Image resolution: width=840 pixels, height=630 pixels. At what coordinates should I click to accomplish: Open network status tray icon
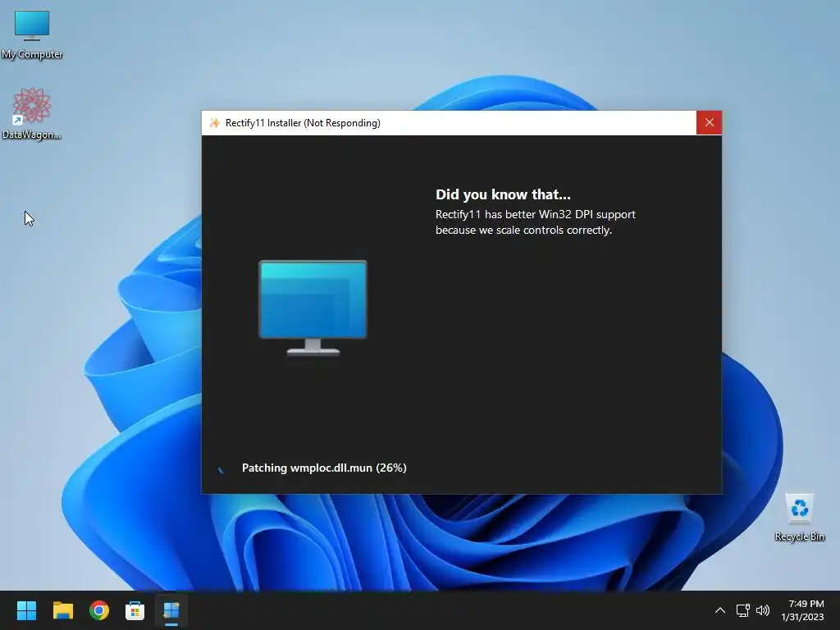click(x=742, y=610)
